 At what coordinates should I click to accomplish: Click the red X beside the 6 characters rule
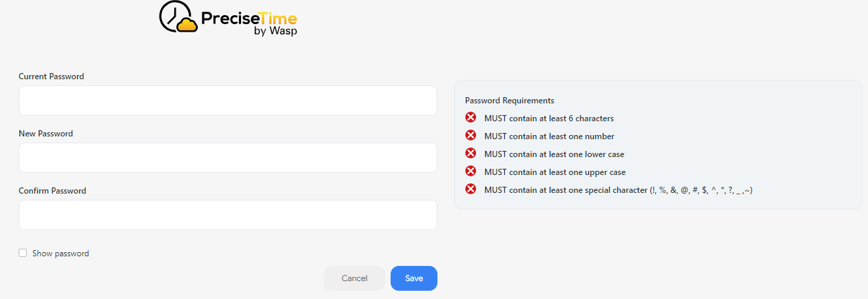pyautogui.click(x=471, y=118)
